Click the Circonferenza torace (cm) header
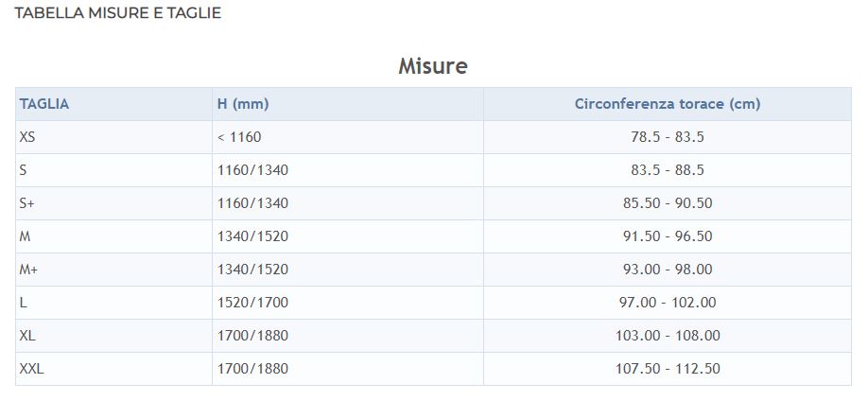This screenshot has width=868, height=401. tap(667, 104)
